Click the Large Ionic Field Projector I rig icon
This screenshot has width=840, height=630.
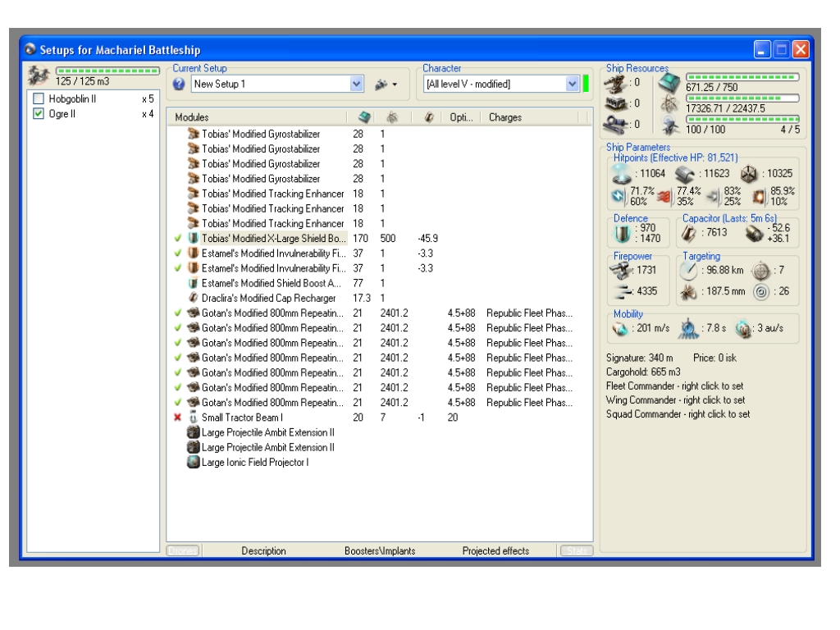tap(194, 463)
